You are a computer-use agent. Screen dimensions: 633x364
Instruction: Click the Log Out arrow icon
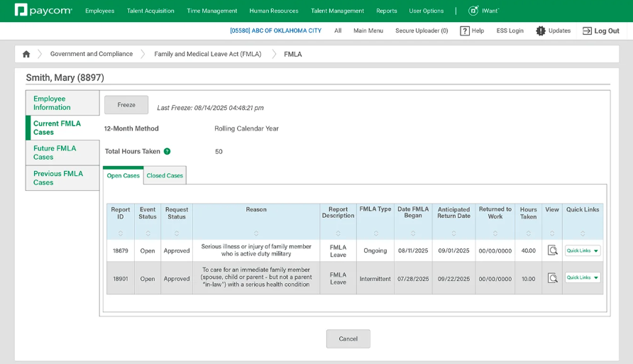coord(587,31)
